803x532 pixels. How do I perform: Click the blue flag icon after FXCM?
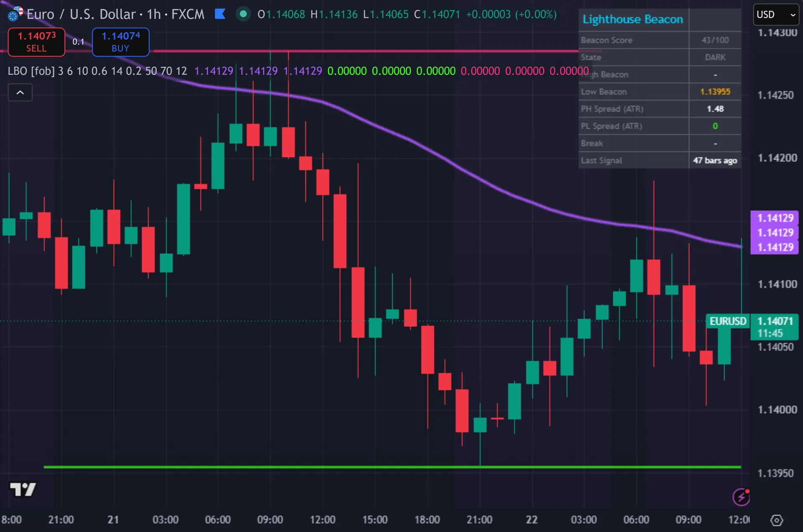tap(220, 14)
